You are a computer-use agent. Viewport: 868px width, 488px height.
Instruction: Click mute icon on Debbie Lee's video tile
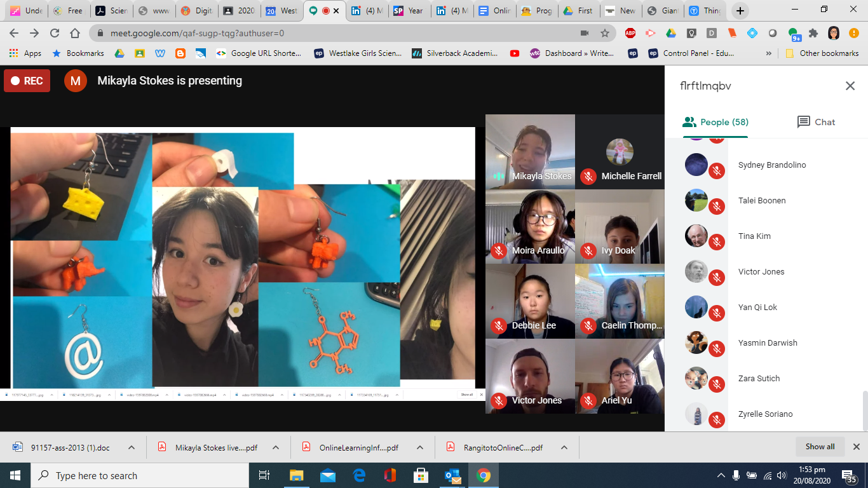(499, 325)
